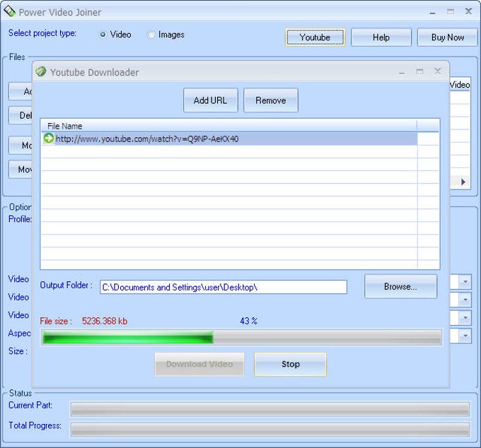This screenshot has width=481, height=448.
Task: Click the Buy Now button
Action: (x=448, y=37)
